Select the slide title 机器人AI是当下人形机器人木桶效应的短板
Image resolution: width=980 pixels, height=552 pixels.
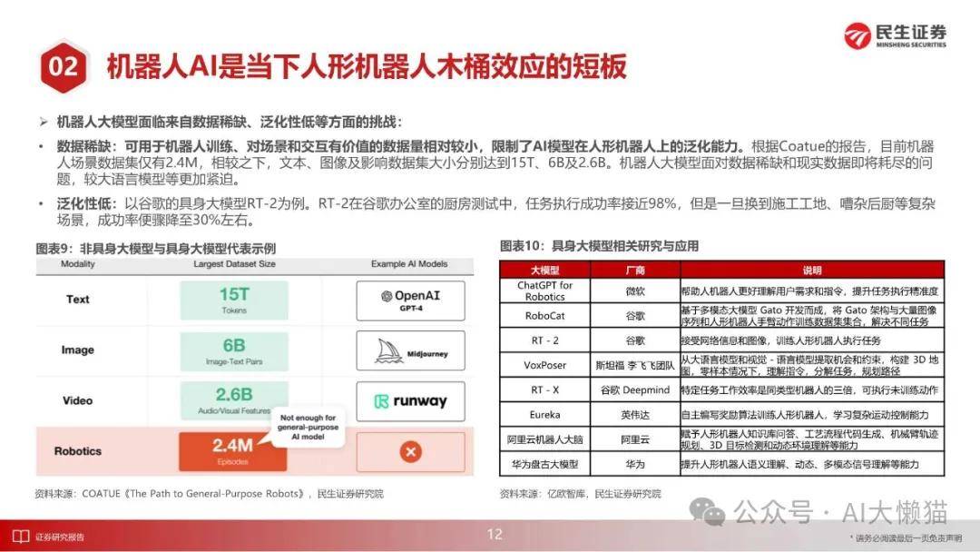(367, 66)
